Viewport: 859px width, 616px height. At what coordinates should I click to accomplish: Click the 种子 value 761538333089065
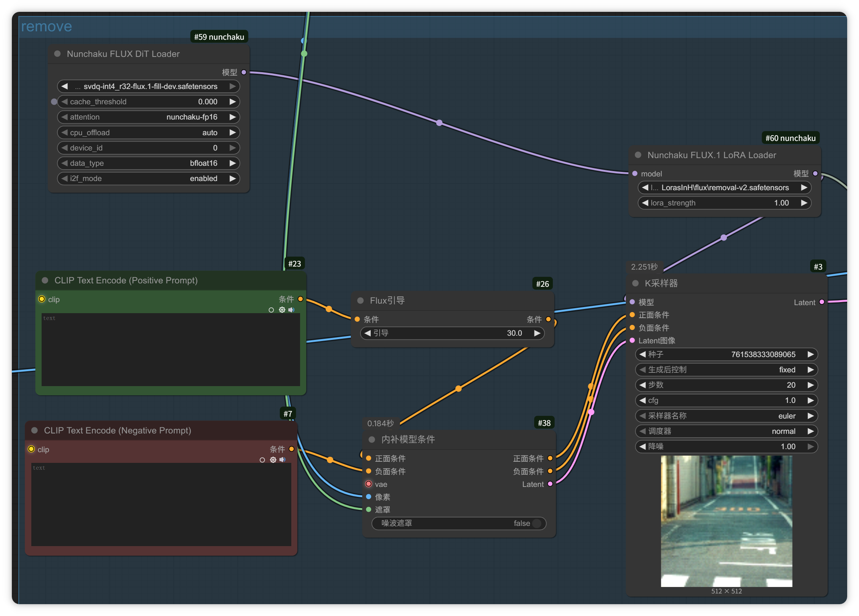click(x=763, y=354)
